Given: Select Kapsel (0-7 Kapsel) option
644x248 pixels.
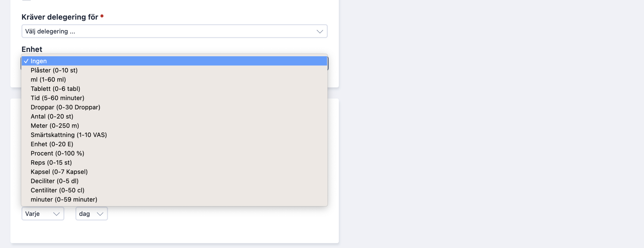Looking at the screenshot, I should pos(174,172).
